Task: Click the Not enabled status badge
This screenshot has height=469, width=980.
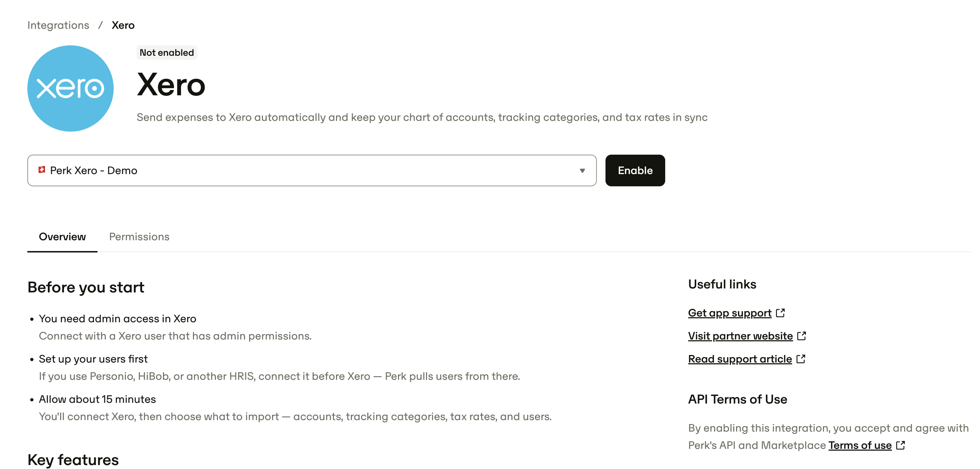Action: tap(167, 53)
